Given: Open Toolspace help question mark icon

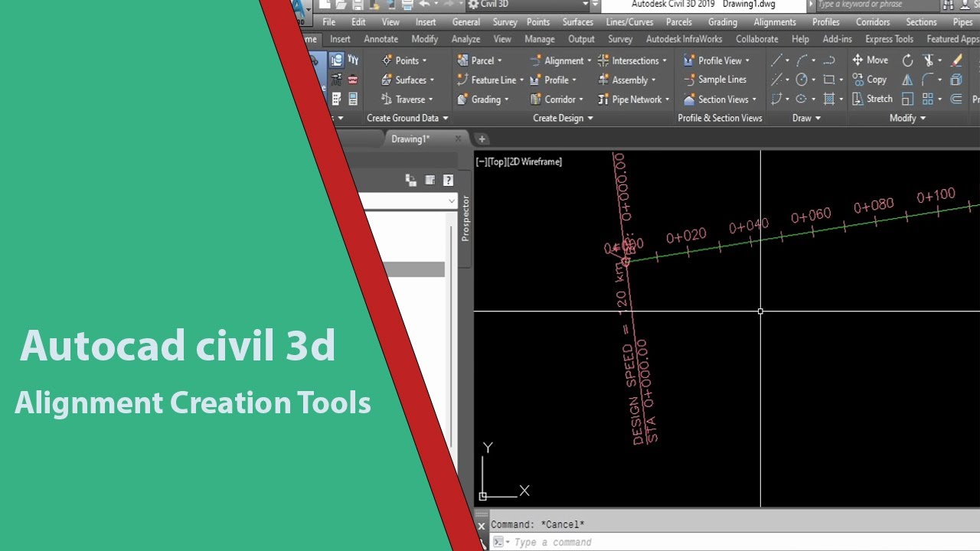Looking at the screenshot, I should click(x=448, y=181).
